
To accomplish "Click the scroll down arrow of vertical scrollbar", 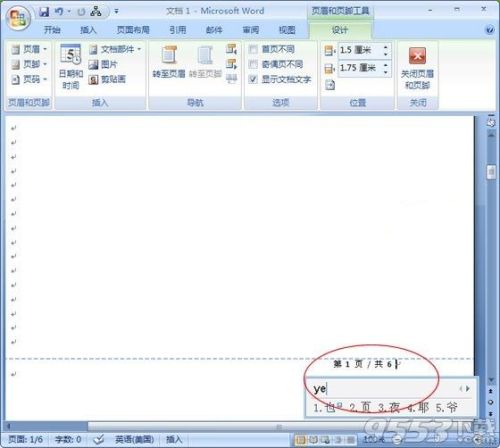I will point(491,380).
